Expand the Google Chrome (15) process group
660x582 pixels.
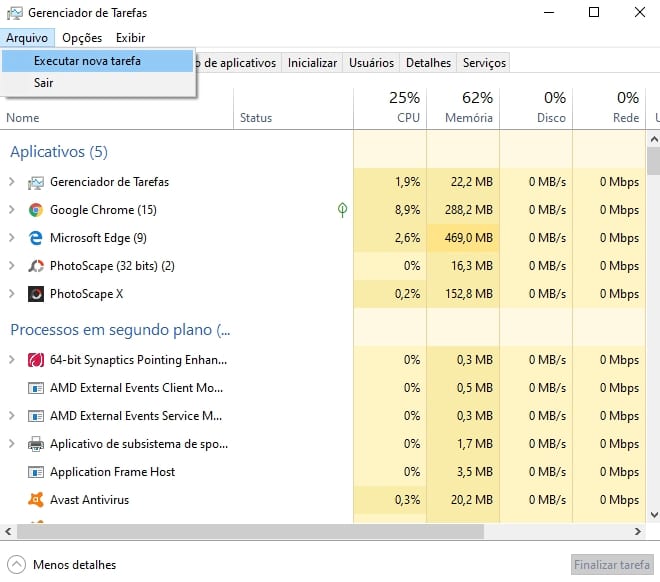pyautogui.click(x=12, y=210)
